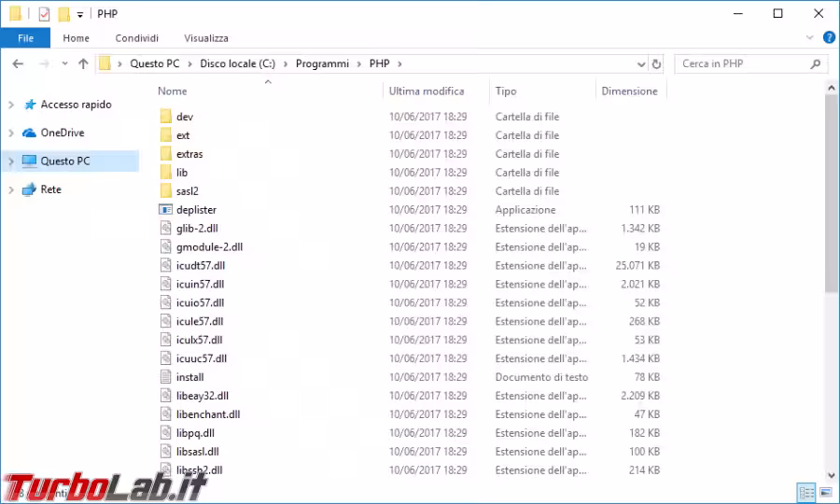Click the scrollbar up arrow
The image size is (840, 504).
831,88
